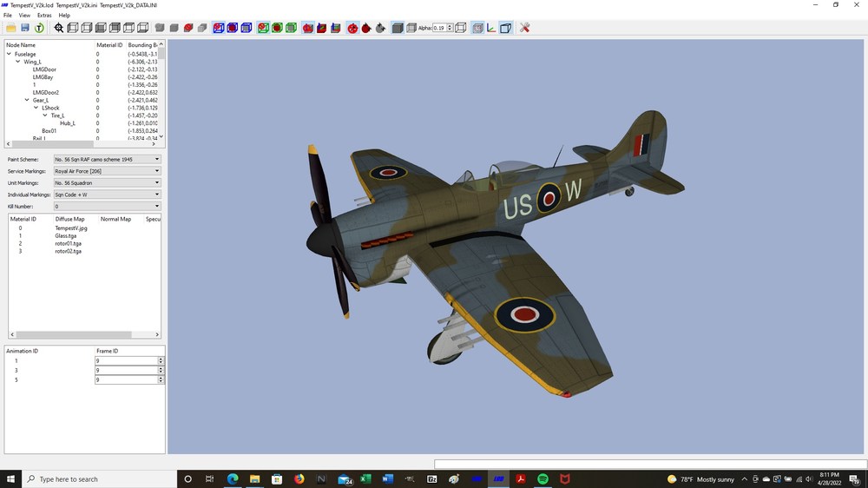The height and width of the screenshot is (488, 868).
Task: Adjust Frame ID spinner for animation 5
Action: [161, 380]
